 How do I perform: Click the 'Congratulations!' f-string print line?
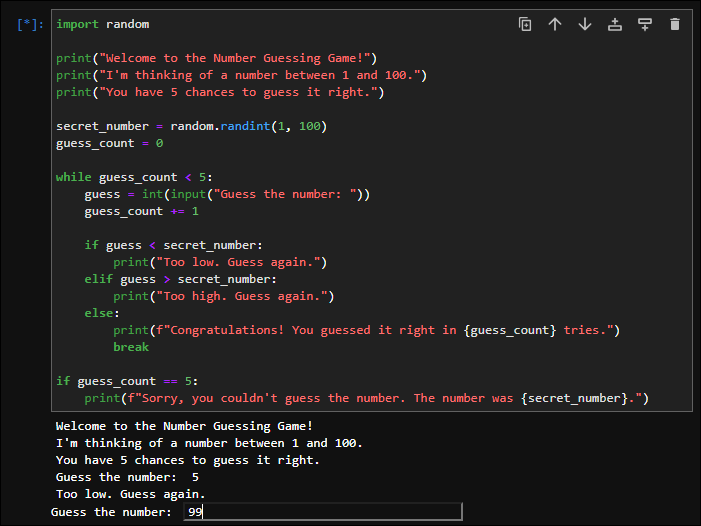(x=367, y=330)
